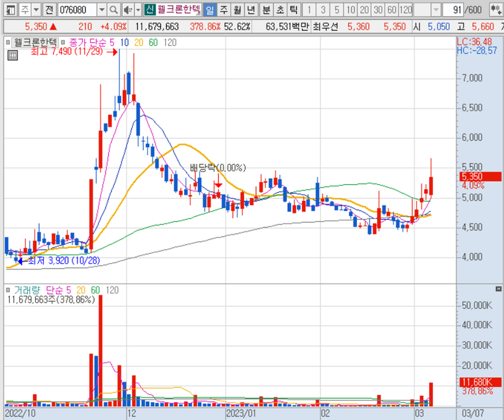Screen dimensions: 504x420
Task: Click the candle count field showing 91
Action: pos(453,10)
